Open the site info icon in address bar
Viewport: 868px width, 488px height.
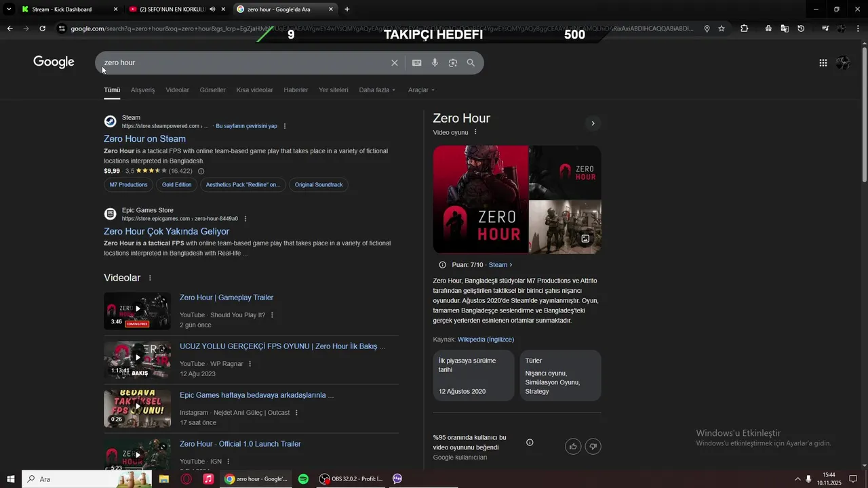62,28
